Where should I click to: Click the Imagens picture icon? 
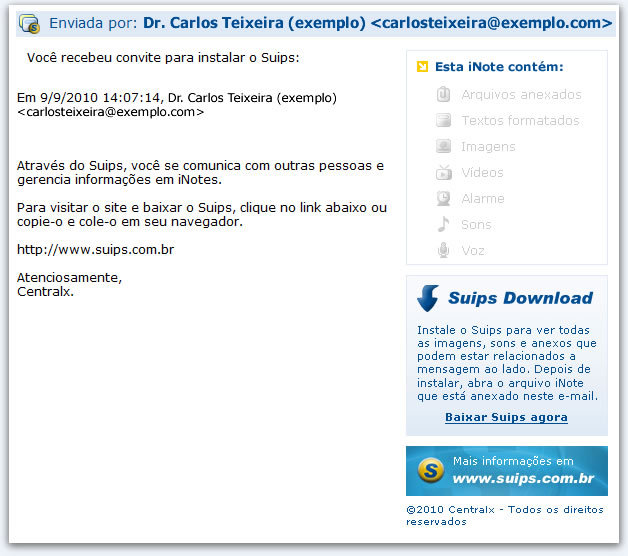(443, 146)
